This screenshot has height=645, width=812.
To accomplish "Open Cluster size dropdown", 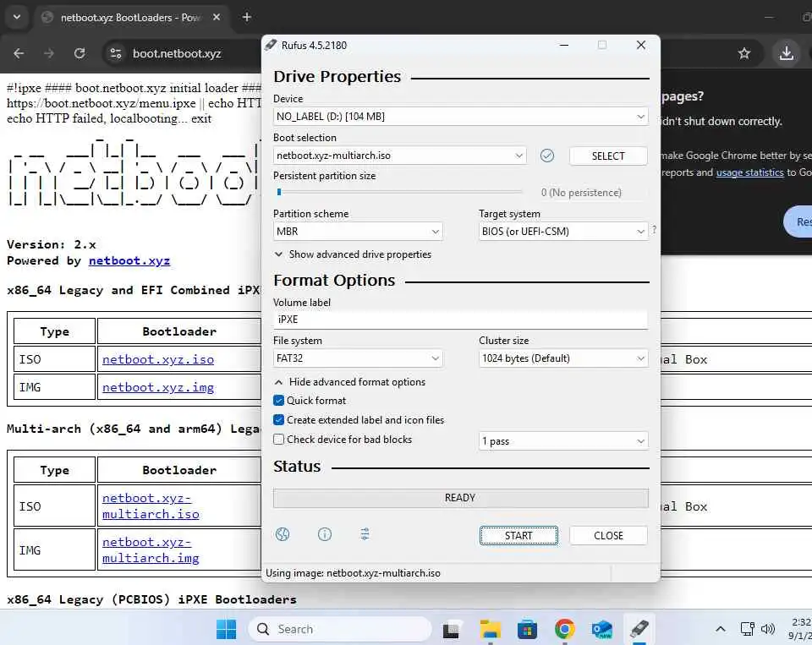I will point(563,358).
